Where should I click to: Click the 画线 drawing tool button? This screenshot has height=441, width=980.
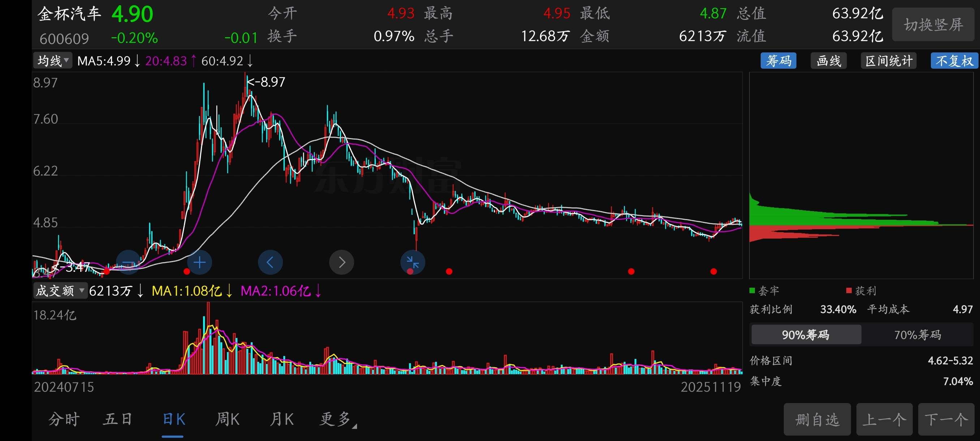(x=828, y=61)
